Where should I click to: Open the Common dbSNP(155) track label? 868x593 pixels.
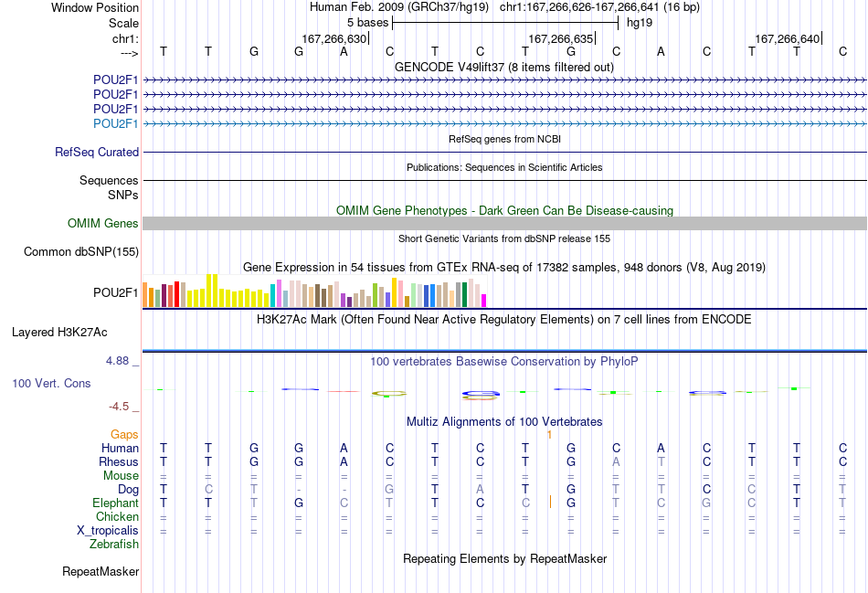click(x=80, y=252)
